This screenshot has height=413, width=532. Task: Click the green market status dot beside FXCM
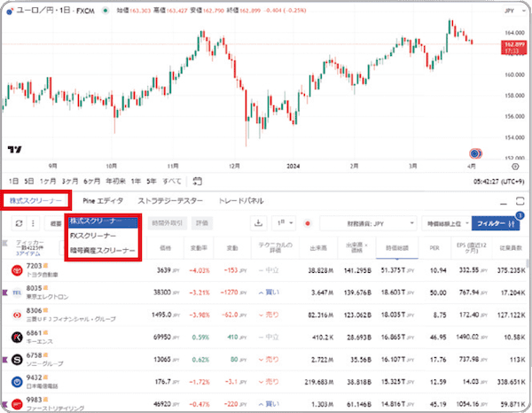click(x=106, y=11)
